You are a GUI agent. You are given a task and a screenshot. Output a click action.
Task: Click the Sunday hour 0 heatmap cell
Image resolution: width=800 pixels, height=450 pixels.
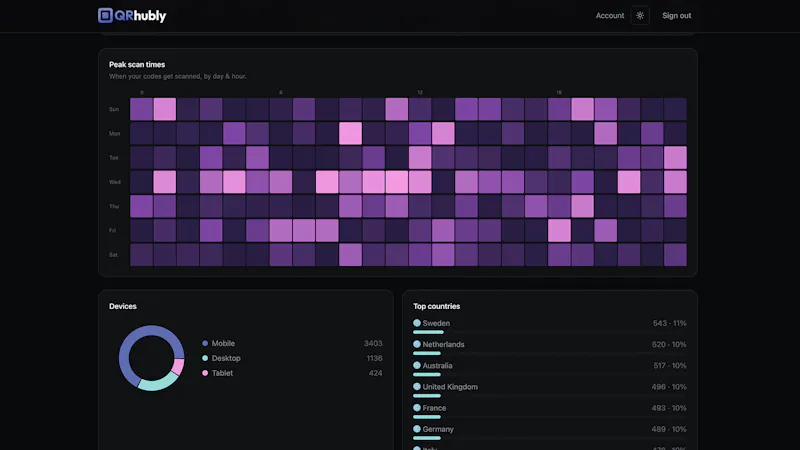141,109
